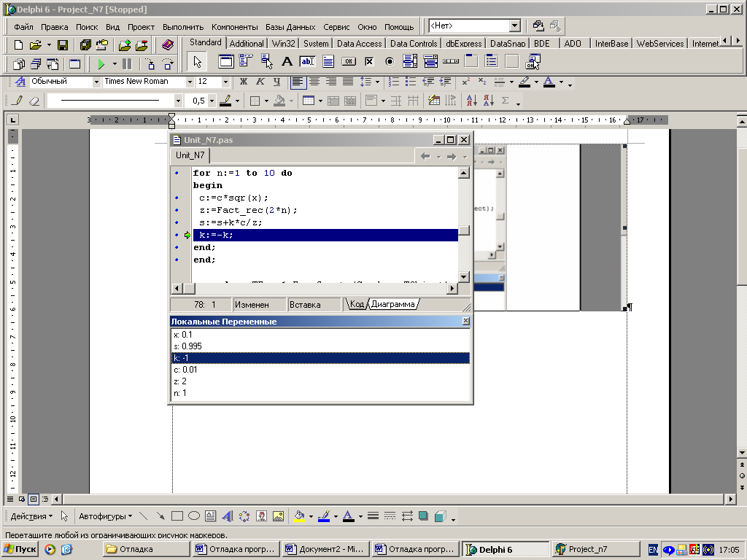This screenshot has height=560, width=747.
Task: Open the Выполнить menu
Action: pyautogui.click(x=183, y=27)
